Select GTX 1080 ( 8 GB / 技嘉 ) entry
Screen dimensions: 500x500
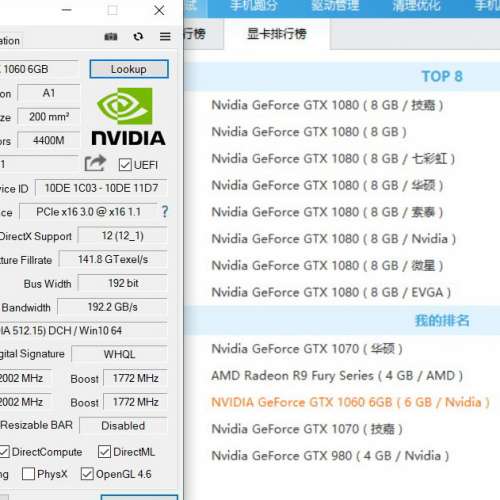(x=327, y=105)
